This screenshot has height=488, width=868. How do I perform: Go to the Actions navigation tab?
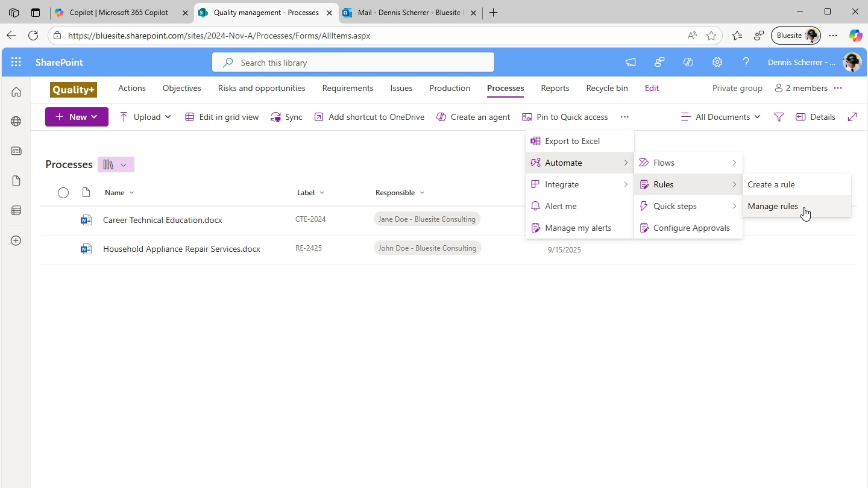click(132, 88)
